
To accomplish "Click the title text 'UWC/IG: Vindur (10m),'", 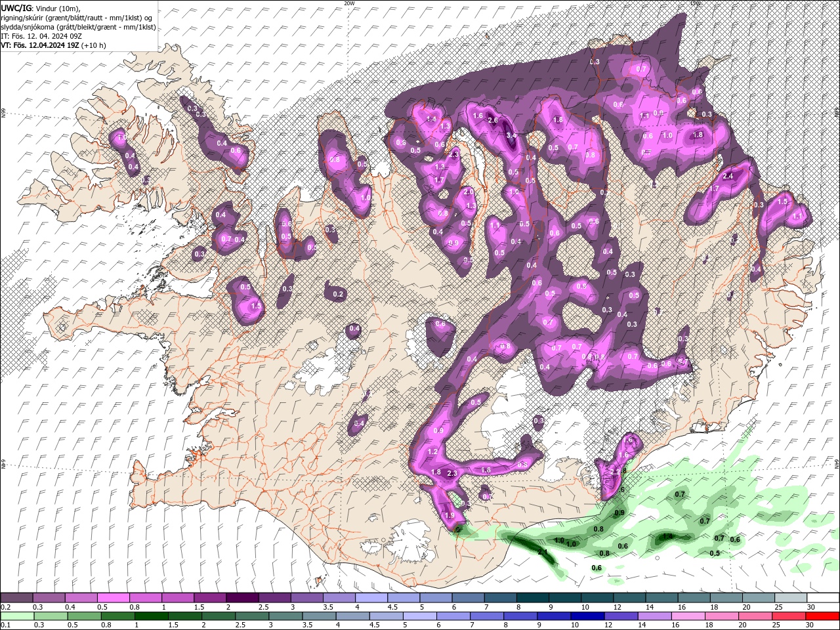I will pyautogui.click(x=39, y=8).
